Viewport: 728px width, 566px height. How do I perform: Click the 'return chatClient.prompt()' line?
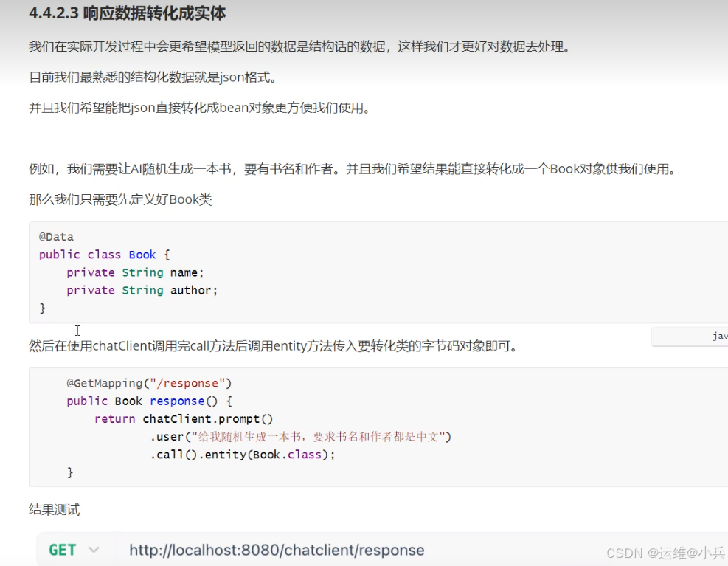tap(184, 419)
